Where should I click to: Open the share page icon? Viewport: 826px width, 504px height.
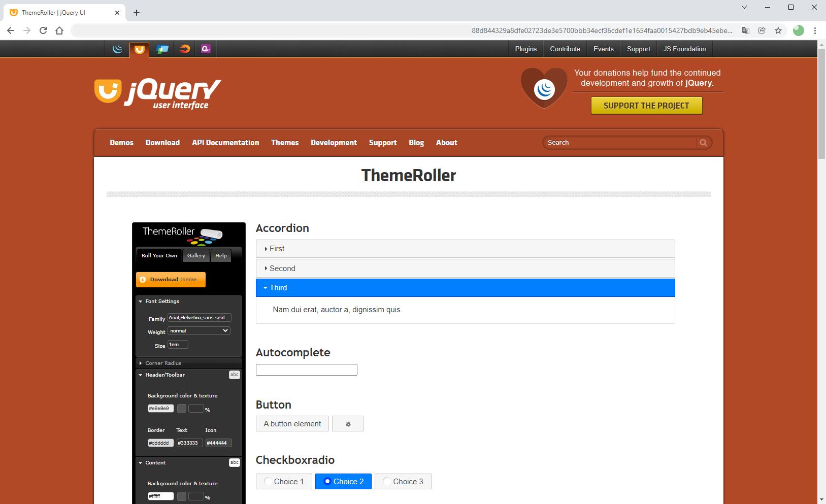[762, 30]
